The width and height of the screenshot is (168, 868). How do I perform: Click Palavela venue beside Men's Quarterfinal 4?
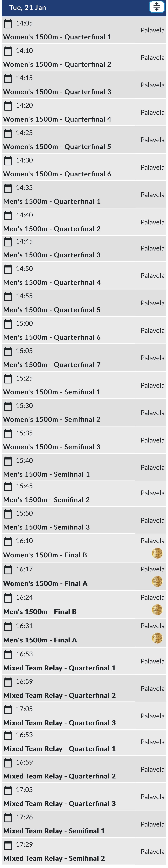(x=153, y=276)
